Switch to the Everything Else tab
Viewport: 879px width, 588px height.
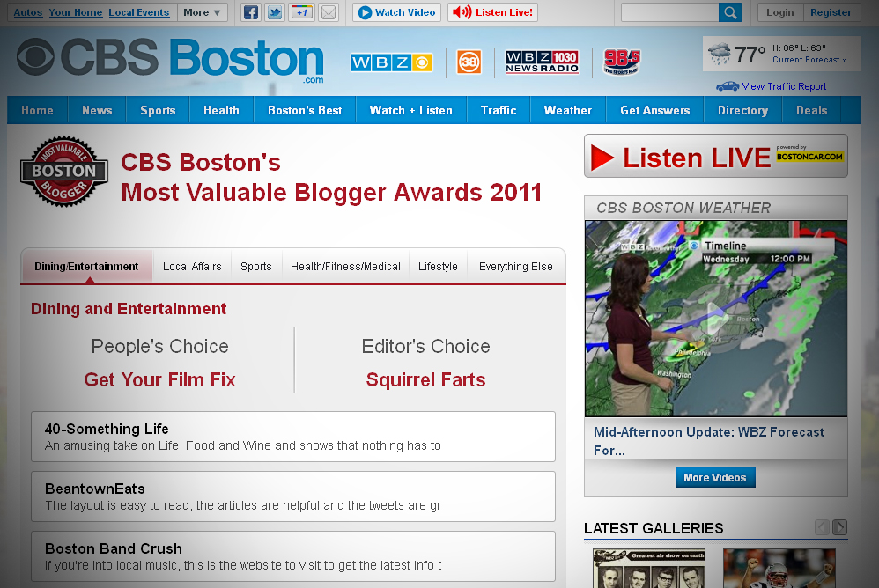pos(516,267)
